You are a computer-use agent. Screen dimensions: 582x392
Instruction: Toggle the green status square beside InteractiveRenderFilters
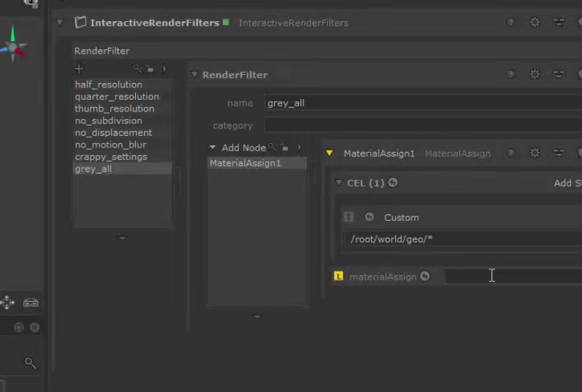pyautogui.click(x=226, y=22)
